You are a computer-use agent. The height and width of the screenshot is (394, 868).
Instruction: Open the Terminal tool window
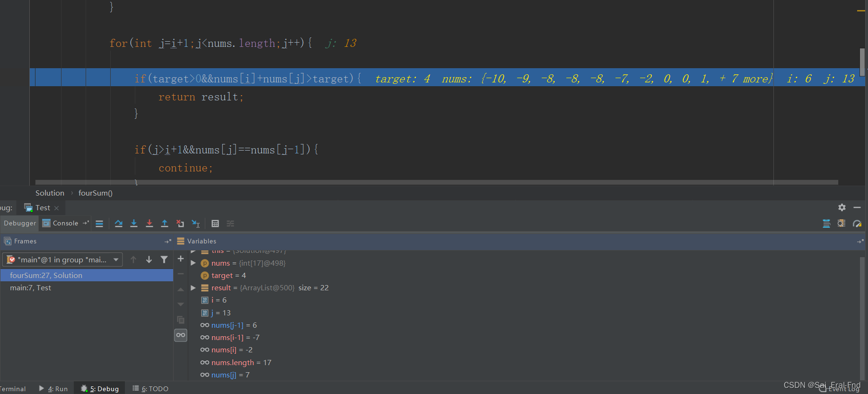pos(13,389)
